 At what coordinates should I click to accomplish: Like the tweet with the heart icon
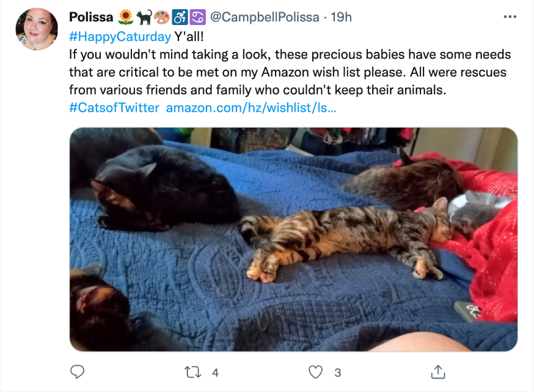(x=315, y=372)
